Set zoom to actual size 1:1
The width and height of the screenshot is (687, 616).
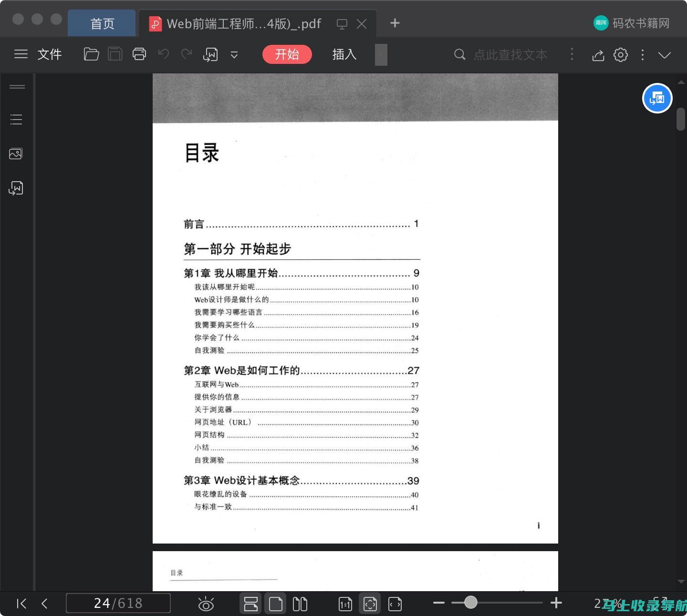(x=345, y=604)
